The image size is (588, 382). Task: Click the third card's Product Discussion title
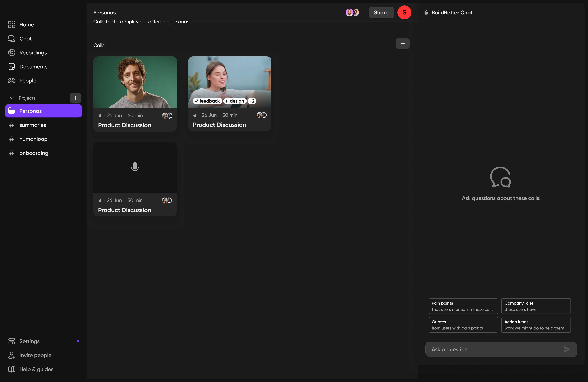[125, 210]
